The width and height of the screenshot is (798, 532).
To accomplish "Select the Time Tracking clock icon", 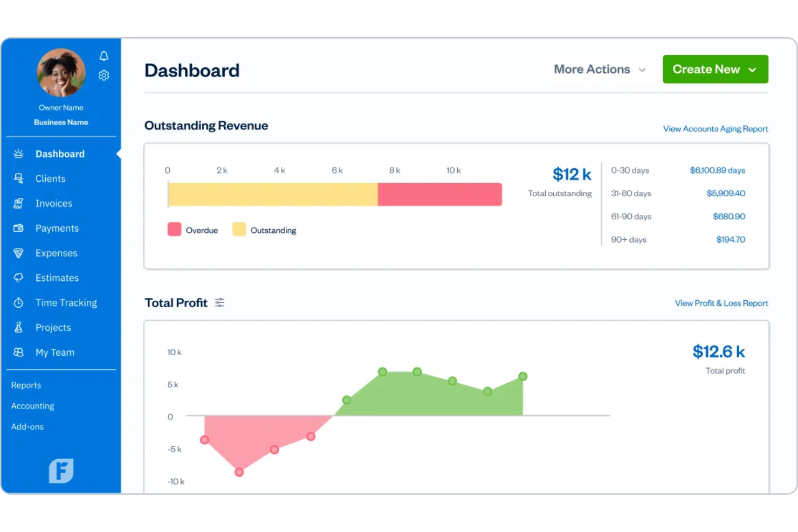I will click(18, 302).
